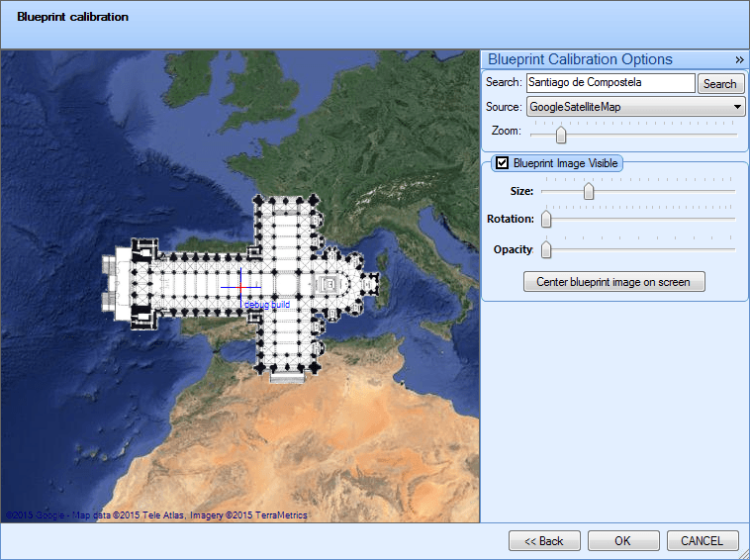This screenshot has height=560, width=750.
Task: Click the Size slider handle
Action: click(x=589, y=191)
